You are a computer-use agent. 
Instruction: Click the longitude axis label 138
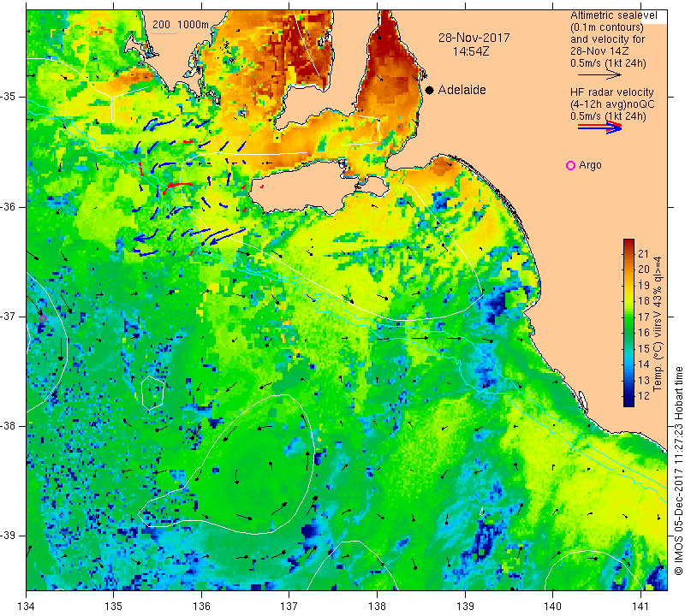[377, 607]
